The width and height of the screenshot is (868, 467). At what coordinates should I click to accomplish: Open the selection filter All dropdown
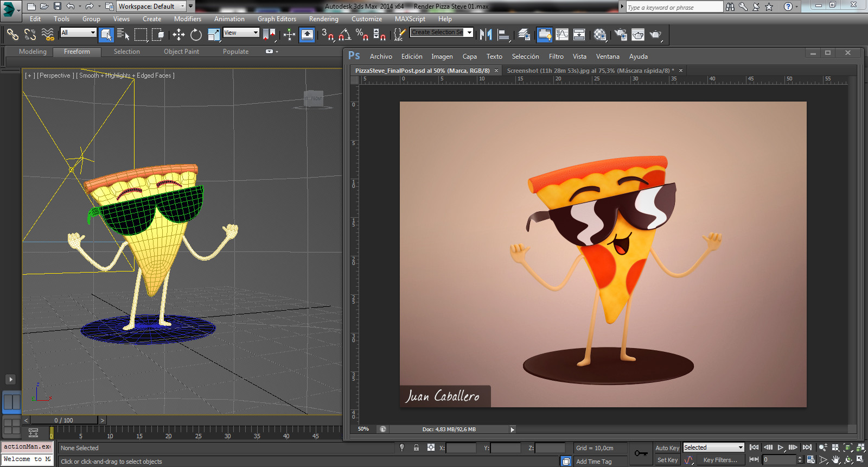click(78, 33)
